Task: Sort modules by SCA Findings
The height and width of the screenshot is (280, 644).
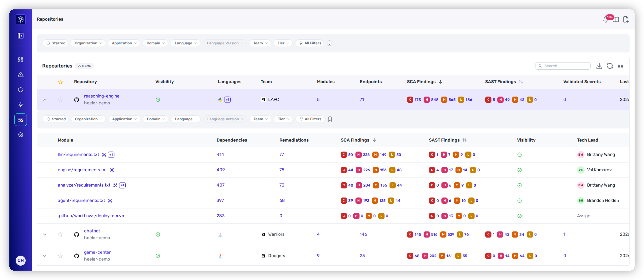Action: coord(358,140)
